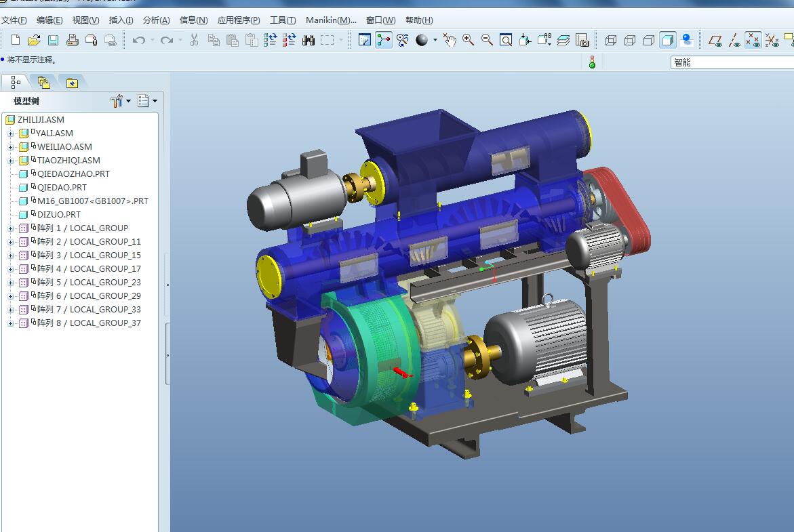
Task: Open the 视图(V) menu
Action: pyautogui.click(x=85, y=20)
